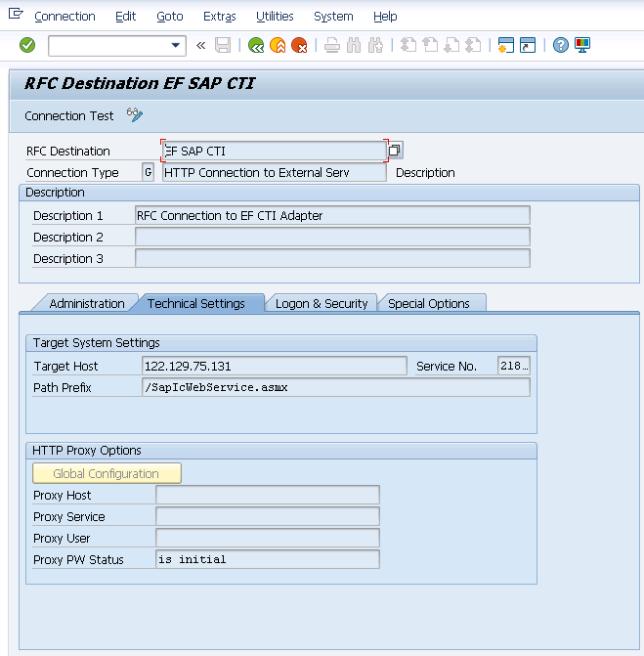This screenshot has height=656, width=644.
Task: Switch to the Administration tab
Action: 87,303
